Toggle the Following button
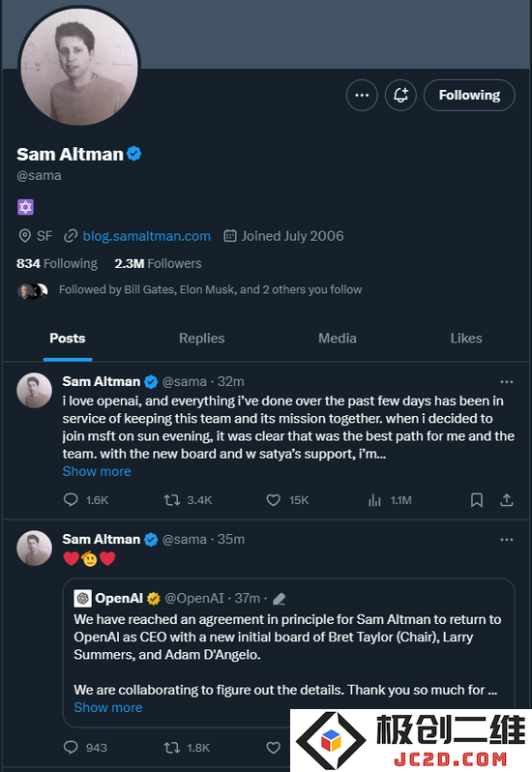Image resolution: width=532 pixels, height=772 pixels. click(469, 95)
